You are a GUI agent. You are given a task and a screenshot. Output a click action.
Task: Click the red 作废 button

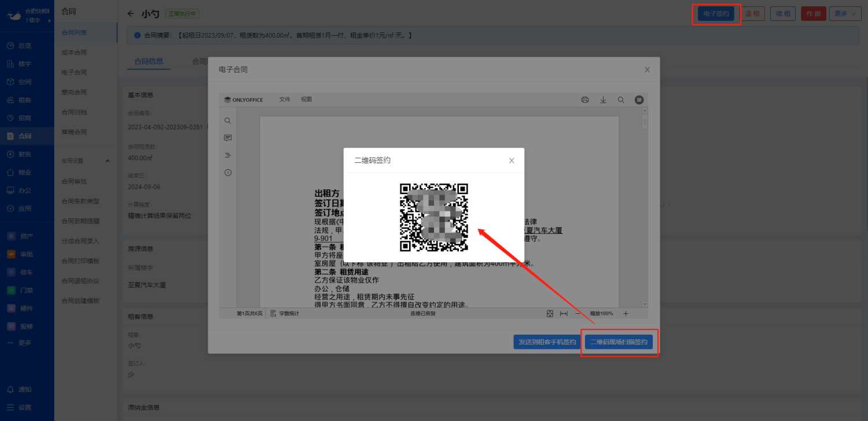[814, 14]
